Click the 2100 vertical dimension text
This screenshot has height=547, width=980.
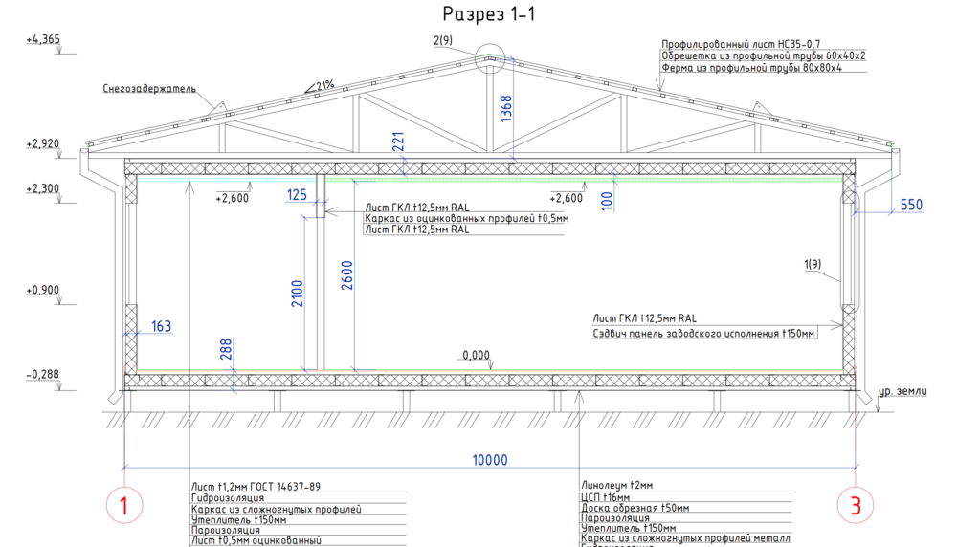click(x=297, y=295)
